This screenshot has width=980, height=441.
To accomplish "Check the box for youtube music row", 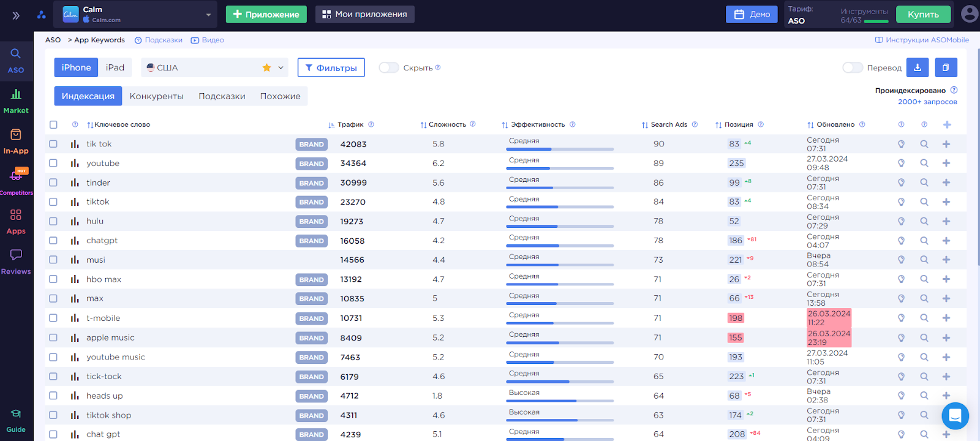I will coord(53,357).
